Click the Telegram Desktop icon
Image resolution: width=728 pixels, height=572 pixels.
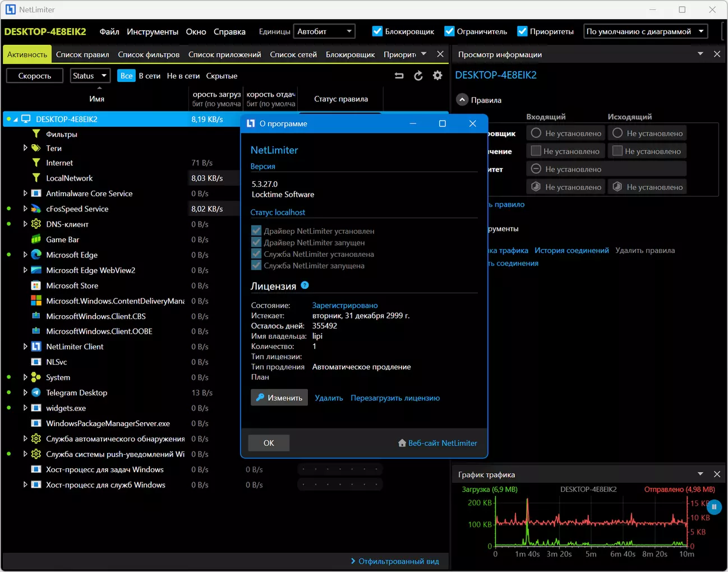[x=36, y=393]
